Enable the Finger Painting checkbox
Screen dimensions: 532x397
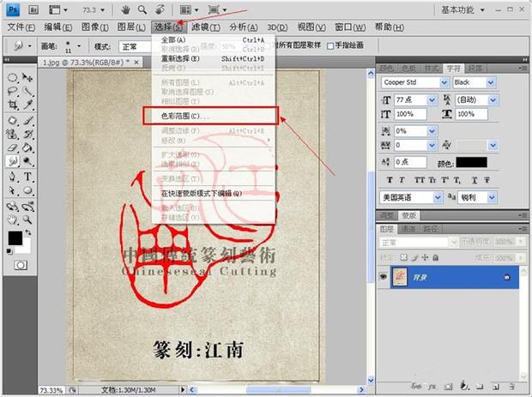[x=330, y=45]
